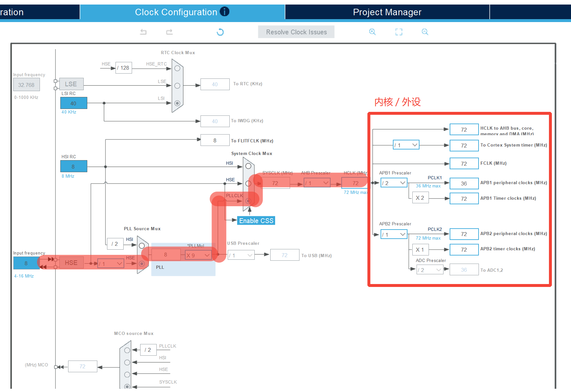Select LSI input in RTC Clock Mux
The height and width of the screenshot is (392, 571).
click(x=177, y=103)
